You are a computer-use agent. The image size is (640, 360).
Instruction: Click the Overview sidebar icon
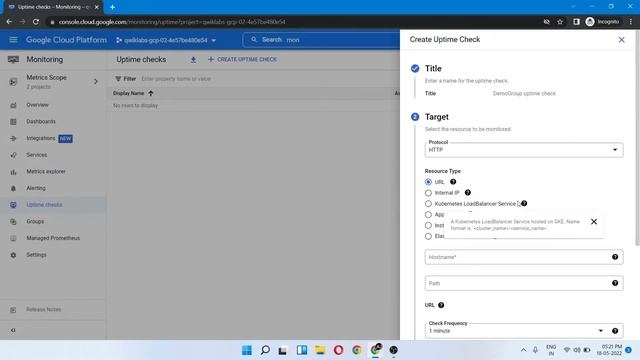tap(13, 105)
